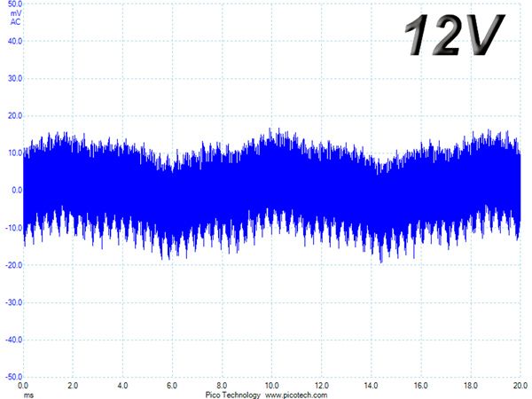Click the Pico Technology footer text
Viewport: 532px width, 399px height.
[232, 395]
